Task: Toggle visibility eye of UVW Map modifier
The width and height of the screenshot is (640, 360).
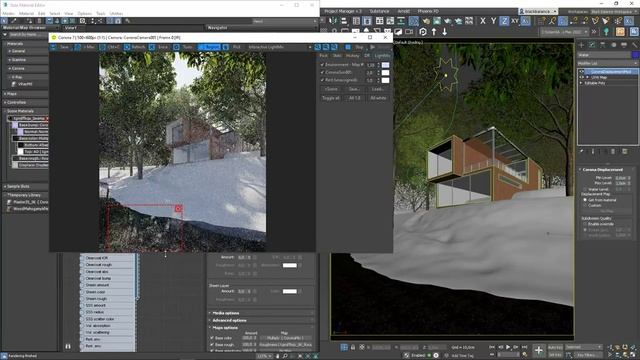Action: tap(582, 77)
